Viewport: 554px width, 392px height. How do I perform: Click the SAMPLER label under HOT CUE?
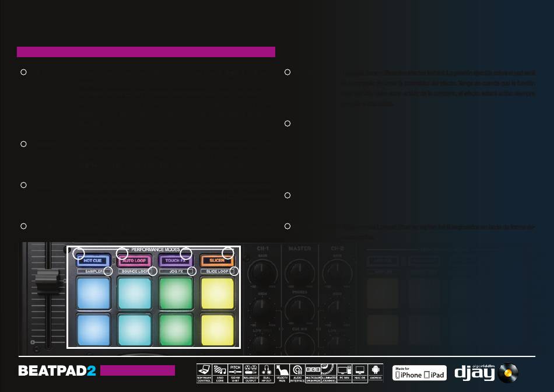(94, 271)
